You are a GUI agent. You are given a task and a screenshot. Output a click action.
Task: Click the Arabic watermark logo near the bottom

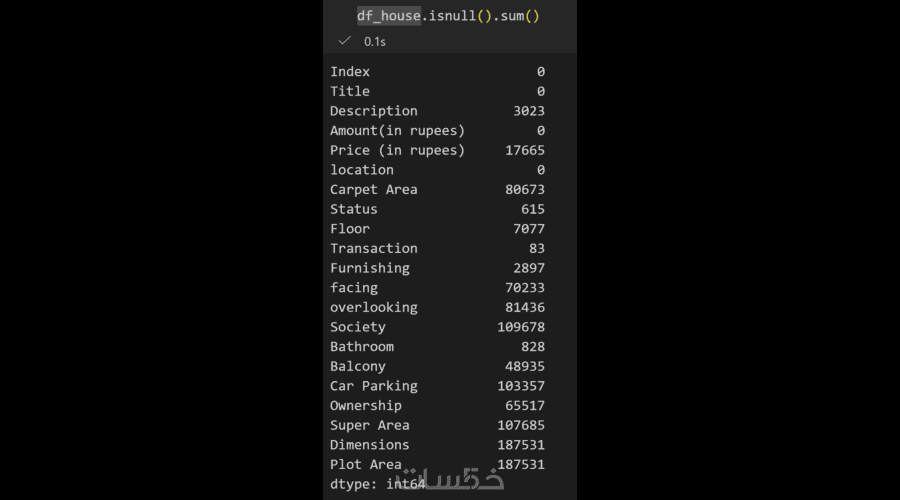point(450,479)
